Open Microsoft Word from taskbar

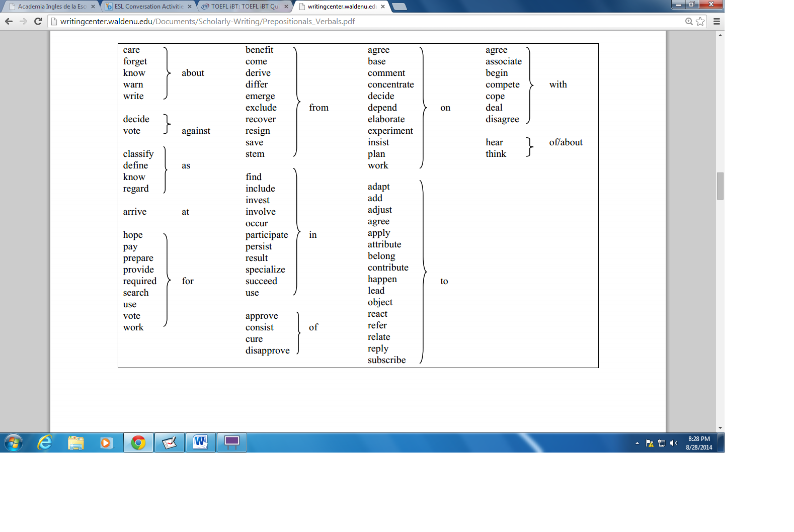click(x=200, y=442)
